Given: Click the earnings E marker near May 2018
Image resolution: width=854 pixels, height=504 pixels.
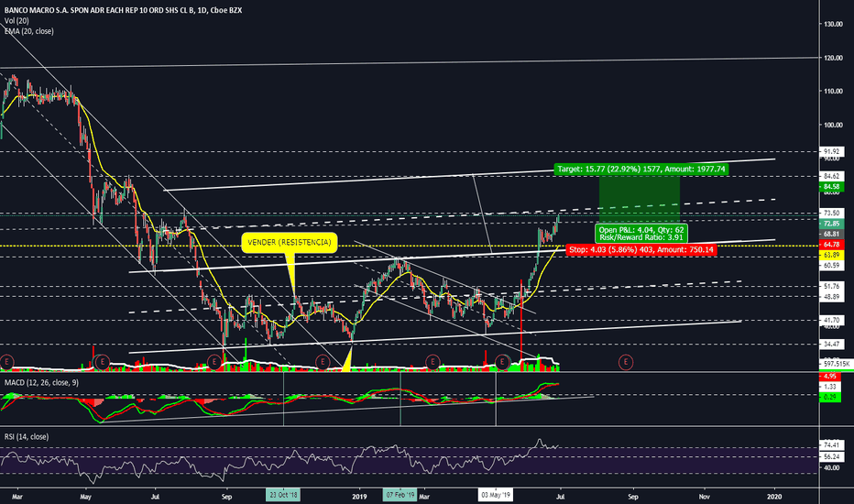Looking at the screenshot, I should pos(102,361).
